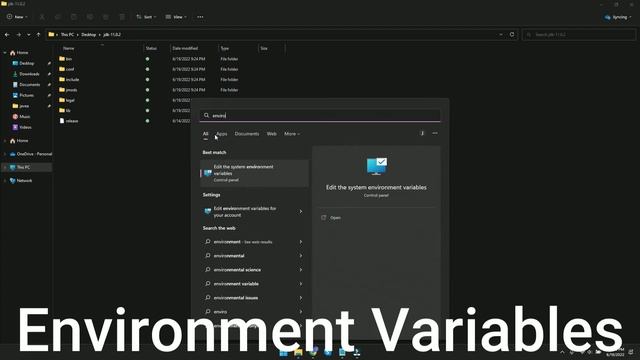Viewport: 640px width, 360px height.
Task: Expand the 'Edit environment variables for your account' chevron
Action: click(301, 211)
